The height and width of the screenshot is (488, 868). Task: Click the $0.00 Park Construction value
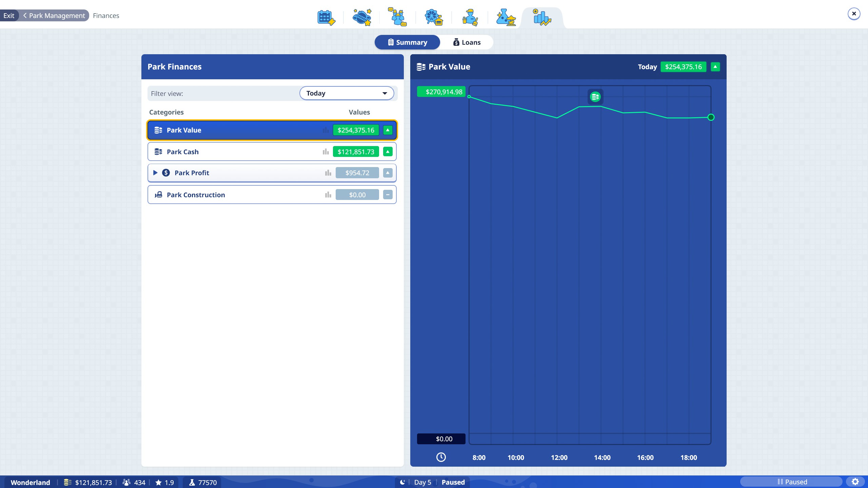(x=357, y=195)
